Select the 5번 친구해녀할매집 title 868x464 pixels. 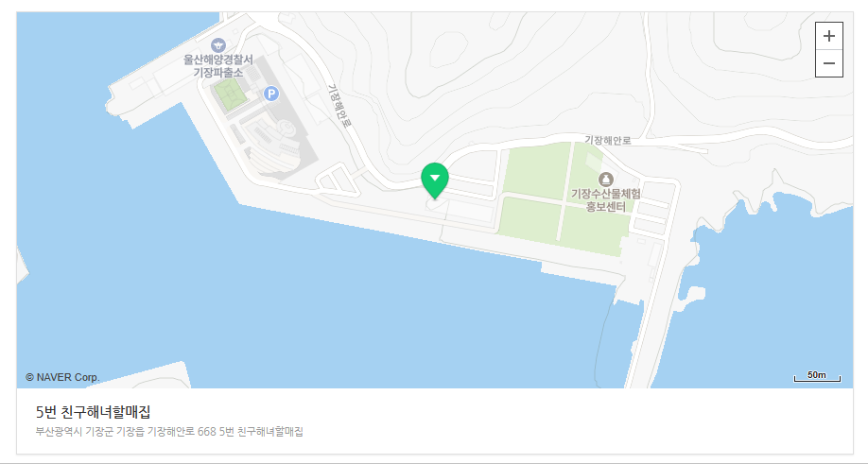(x=94, y=412)
